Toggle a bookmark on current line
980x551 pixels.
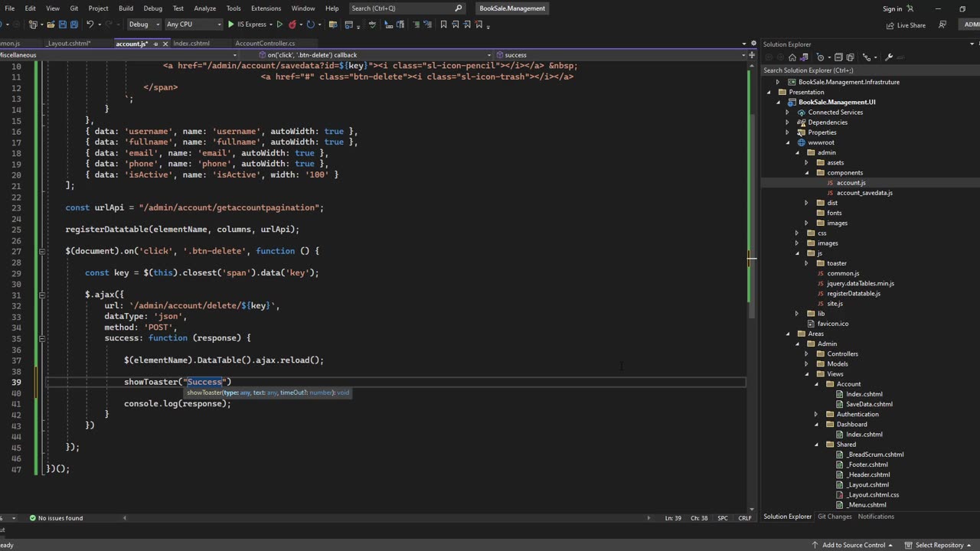pos(443,24)
